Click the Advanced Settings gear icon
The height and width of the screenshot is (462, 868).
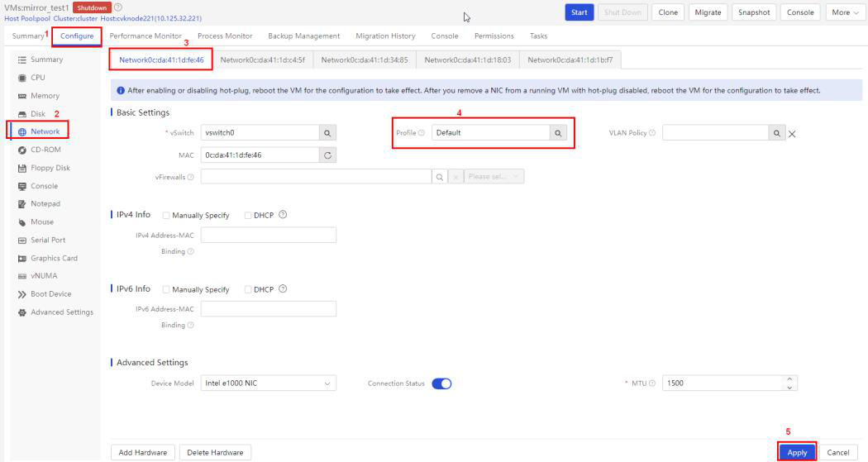click(x=22, y=312)
